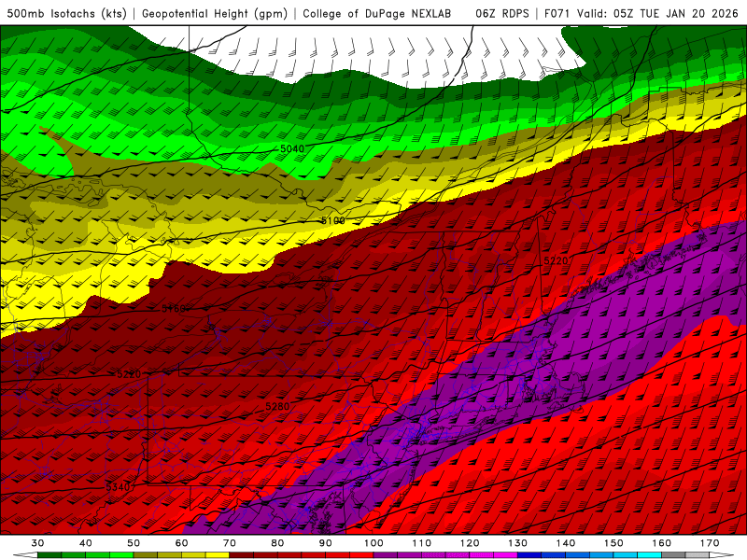Click the legend value 100
Screen dimensions: 747x560
coord(374,543)
